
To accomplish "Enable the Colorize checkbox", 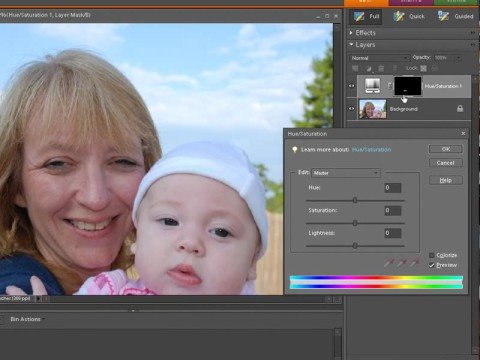I will 432,255.
